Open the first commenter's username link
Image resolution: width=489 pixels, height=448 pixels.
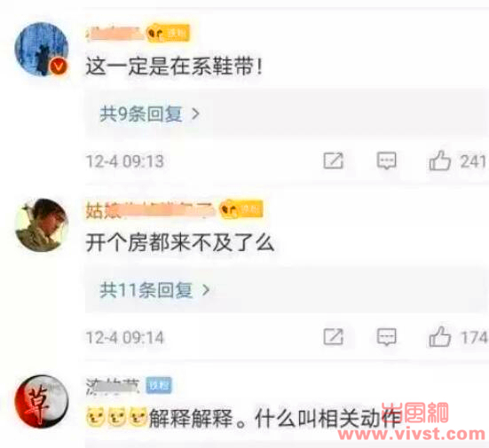pos(114,34)
